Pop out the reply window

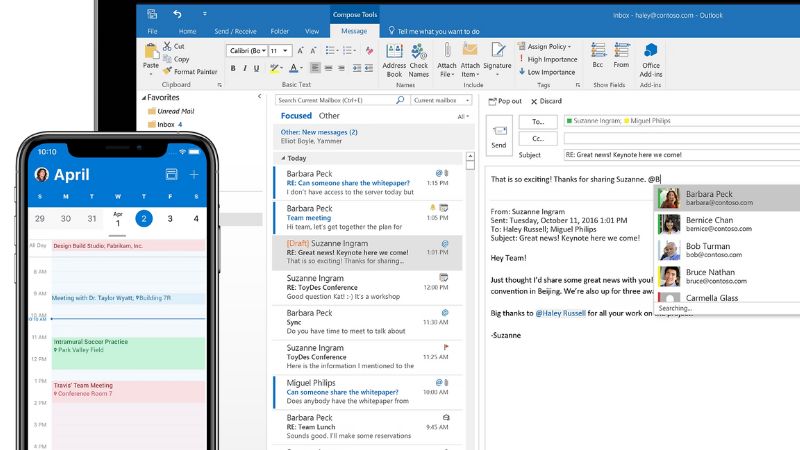click(x=505, y=101)
